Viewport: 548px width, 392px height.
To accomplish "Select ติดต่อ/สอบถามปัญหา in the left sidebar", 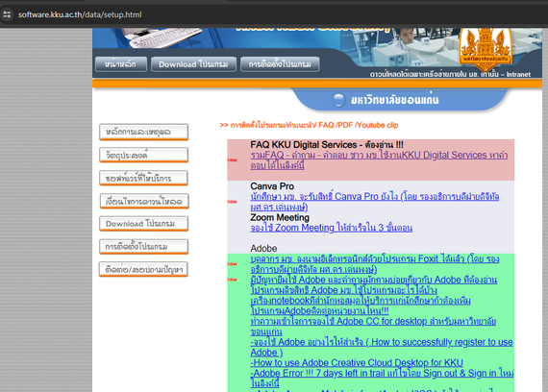I will coord(143,269).
